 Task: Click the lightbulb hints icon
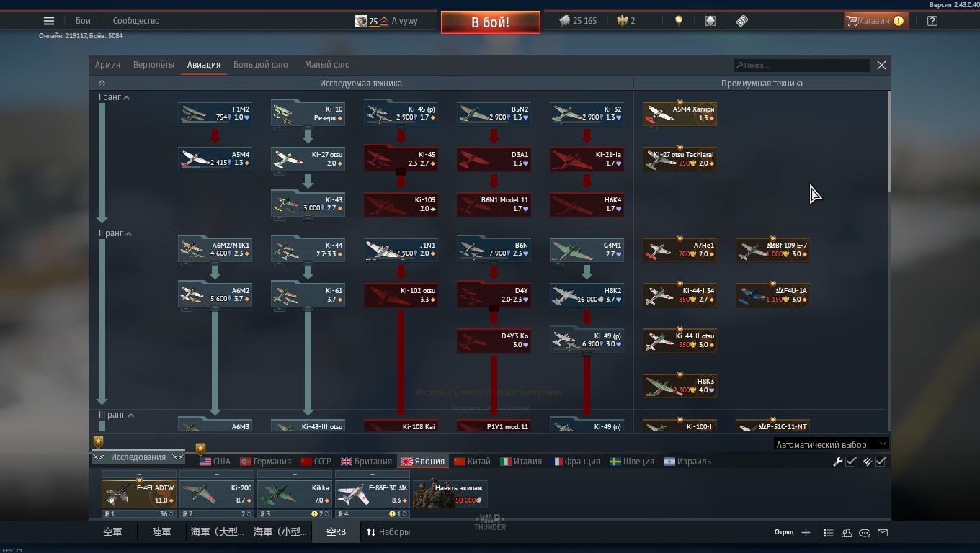678,21
